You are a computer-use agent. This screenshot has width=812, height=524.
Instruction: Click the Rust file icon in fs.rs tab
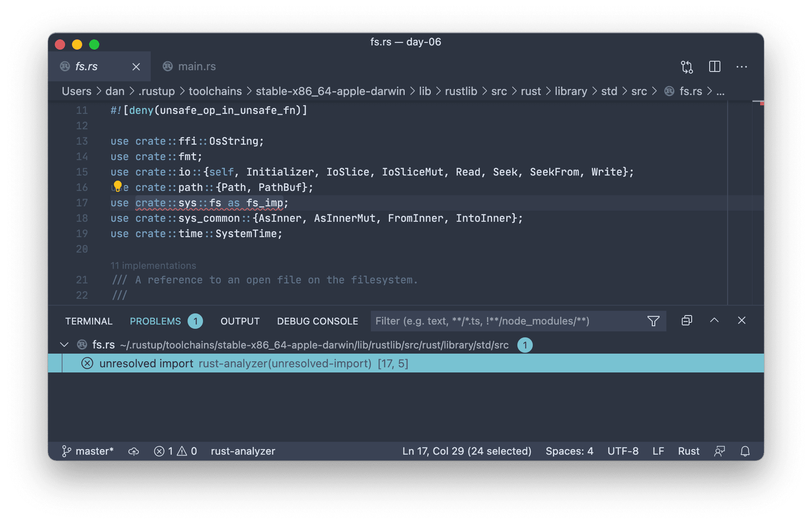pos(65,66)
